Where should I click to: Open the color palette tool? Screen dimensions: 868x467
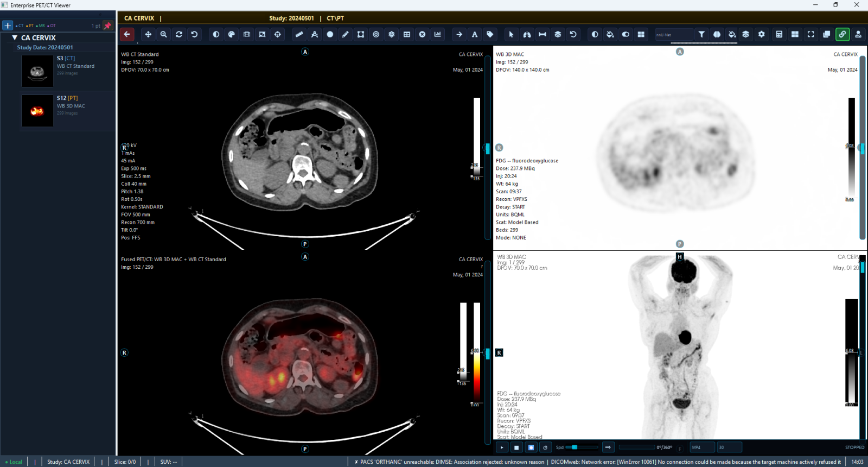232,34
